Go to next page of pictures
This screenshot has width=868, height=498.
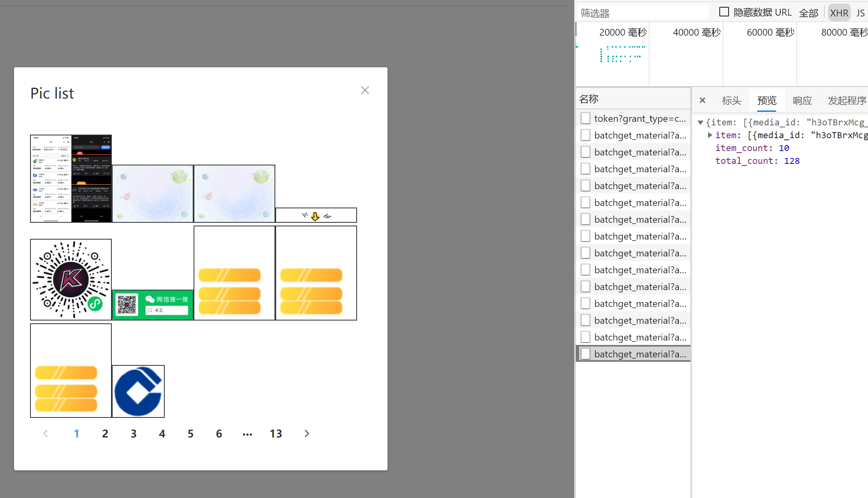click(x=307, y=433)
